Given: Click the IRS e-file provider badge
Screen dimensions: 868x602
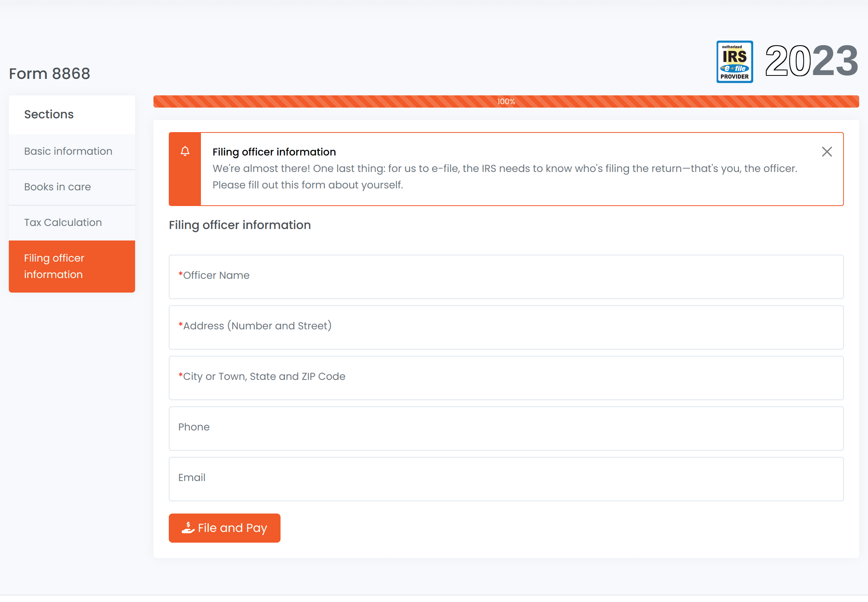Looking at the screenshot, I should [x=734, y=62].
